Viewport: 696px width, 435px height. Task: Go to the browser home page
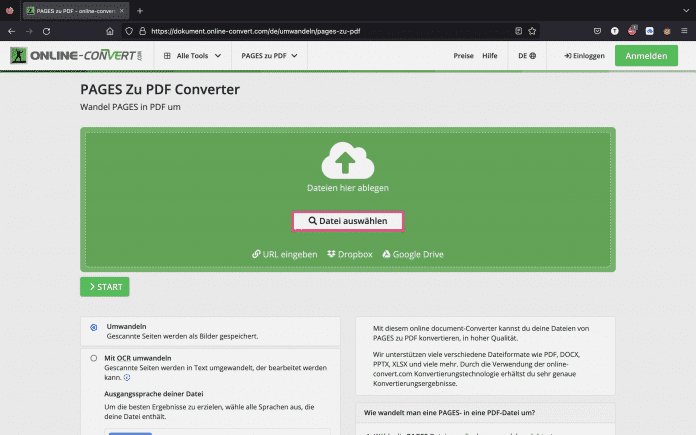109,31
